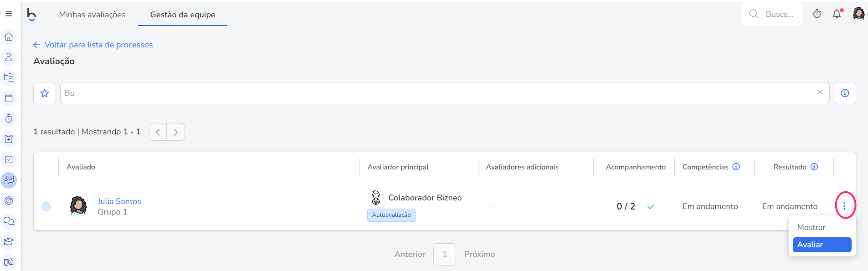The width and height of the screenshot is (868, 271).
Task: Open Julia Santos profile link
Action: click(119, 201)
